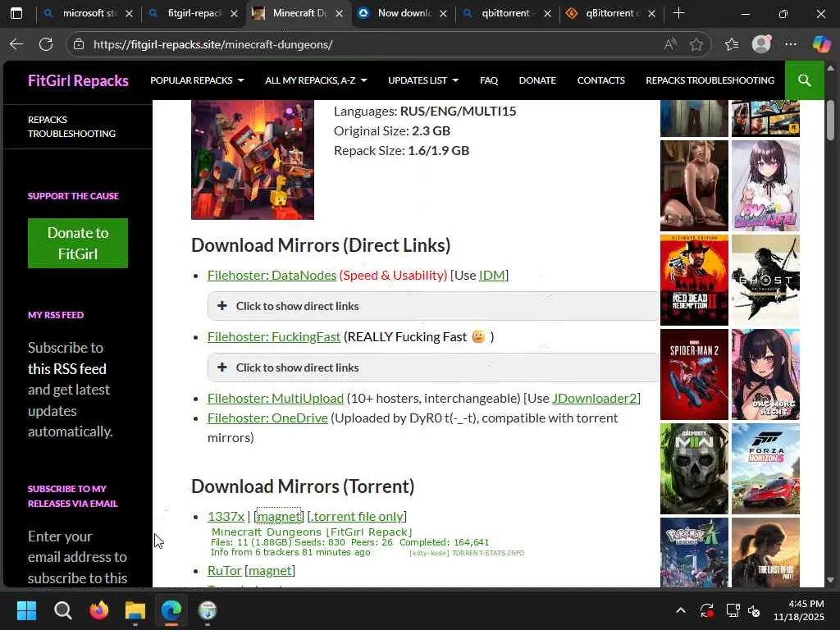Add page to favorites star icon
This screenshot has width=840, height=630.
[696, 44]
